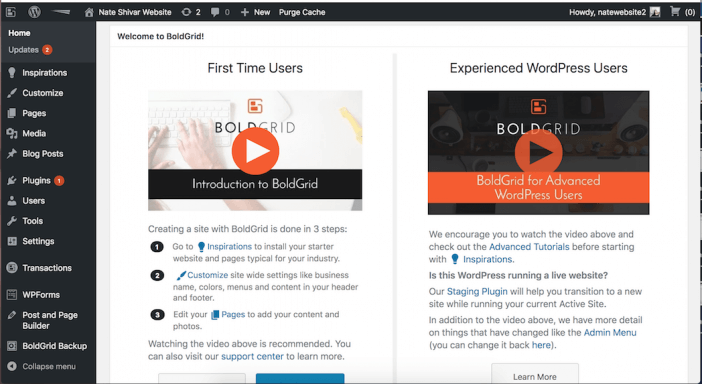Click the home icon beside Nate Shivar Website
The height and width of the screenshot is (384, 702).
click(89, 12)
